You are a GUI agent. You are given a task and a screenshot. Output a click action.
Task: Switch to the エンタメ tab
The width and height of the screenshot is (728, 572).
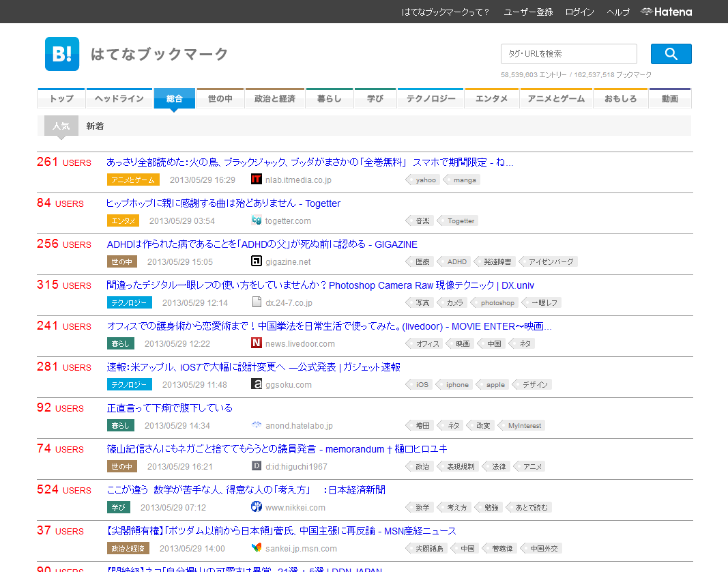coord(492,98)
